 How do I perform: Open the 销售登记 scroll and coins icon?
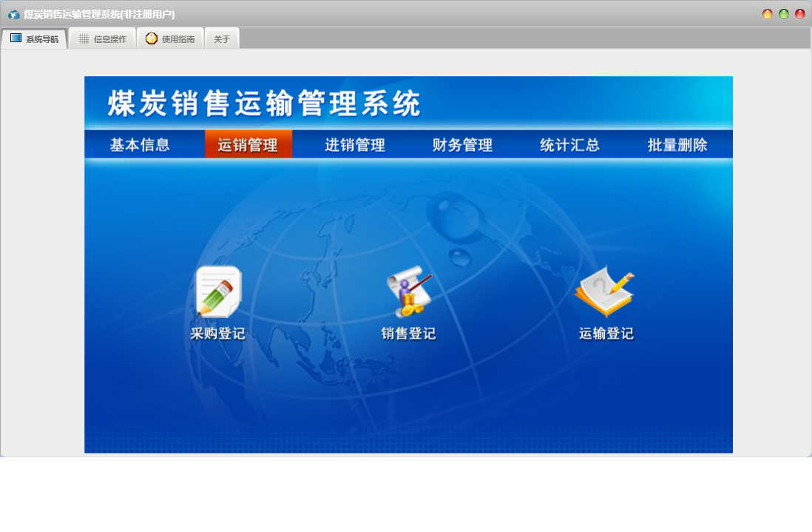[409, 291]
